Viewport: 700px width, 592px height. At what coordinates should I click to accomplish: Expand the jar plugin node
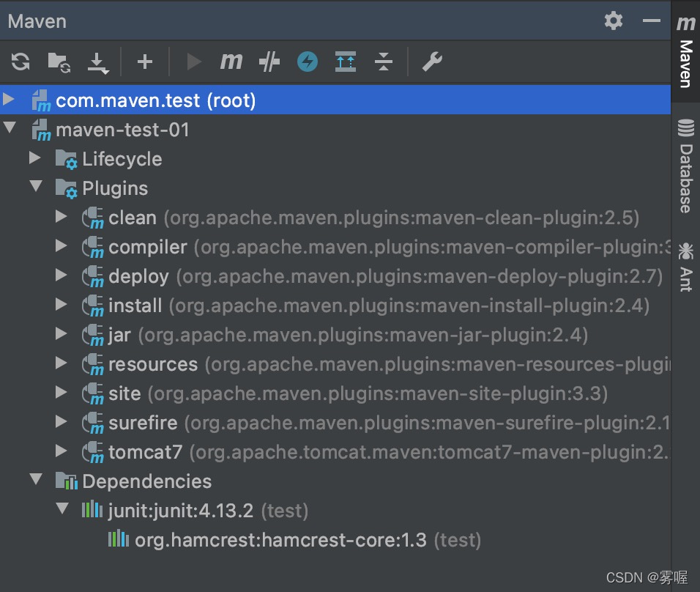62,333
